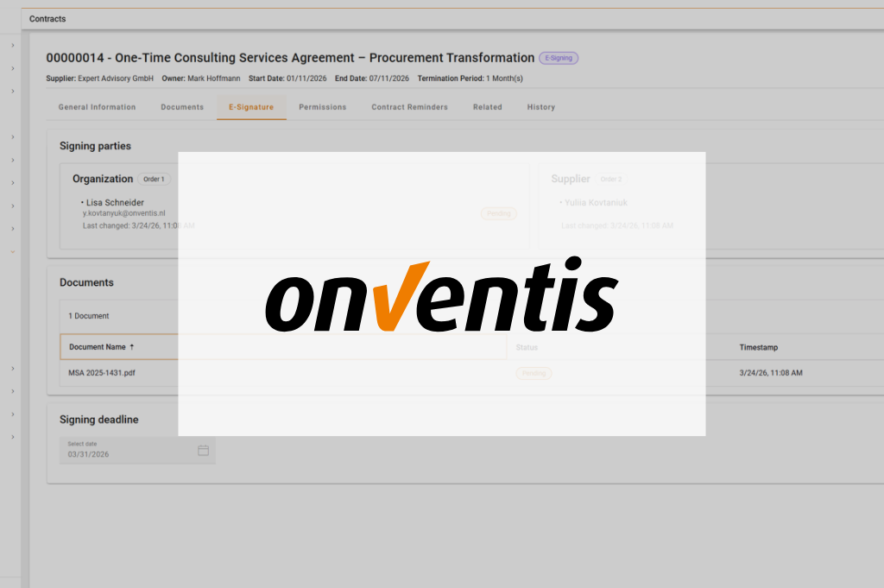Click the Status column header
This screenshot has width=884, height=588.
(527, 347)
